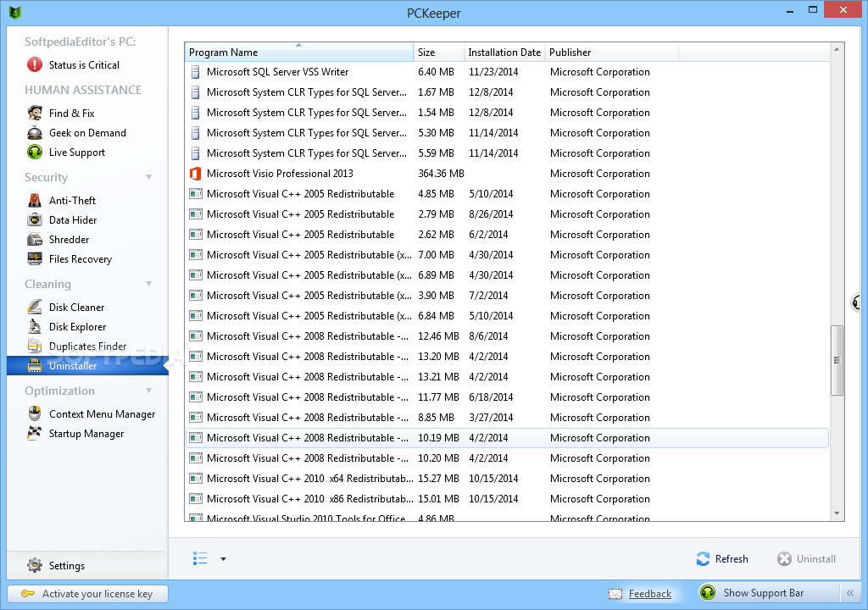Image resolution: width=868 pixels, height=610 pixels.
Task: Click the scrollbar down arrow
Action: (837, 513)
